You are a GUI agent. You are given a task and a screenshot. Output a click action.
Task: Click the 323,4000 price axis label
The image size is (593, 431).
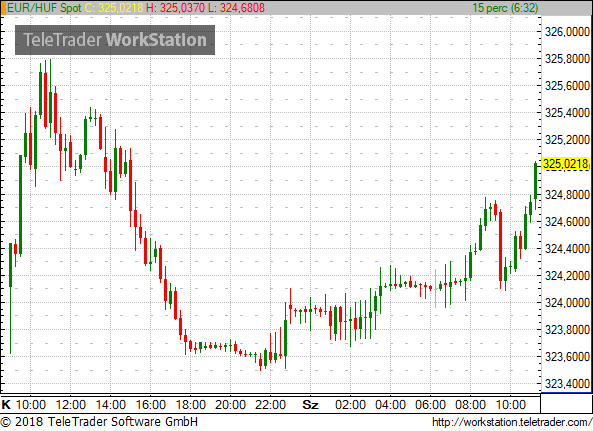click(567, 384)
